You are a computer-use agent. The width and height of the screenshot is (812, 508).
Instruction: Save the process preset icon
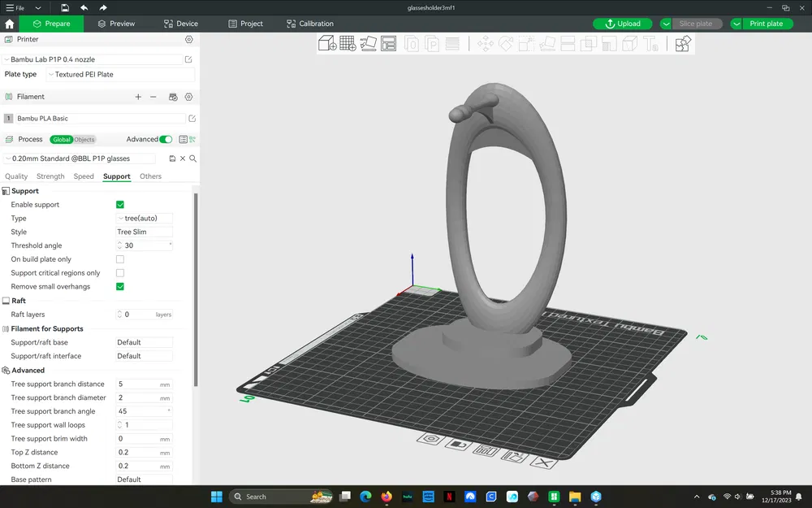(172, 158)
